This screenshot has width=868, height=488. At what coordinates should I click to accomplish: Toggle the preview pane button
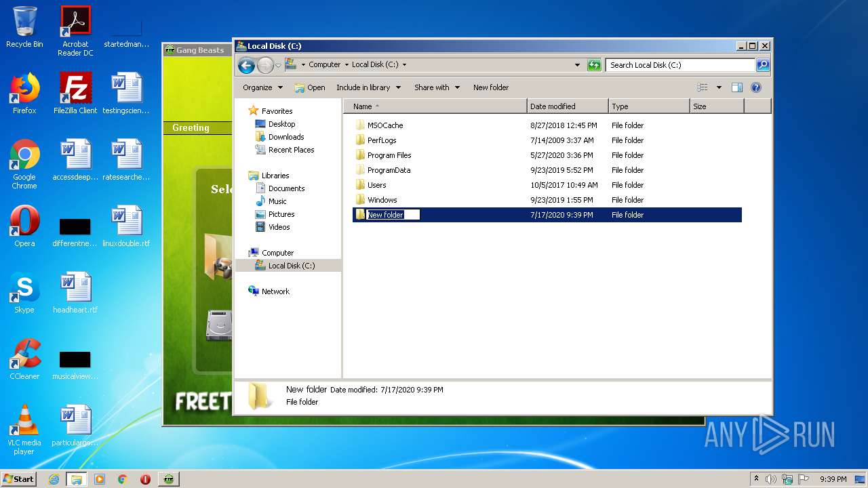point(737,87)
